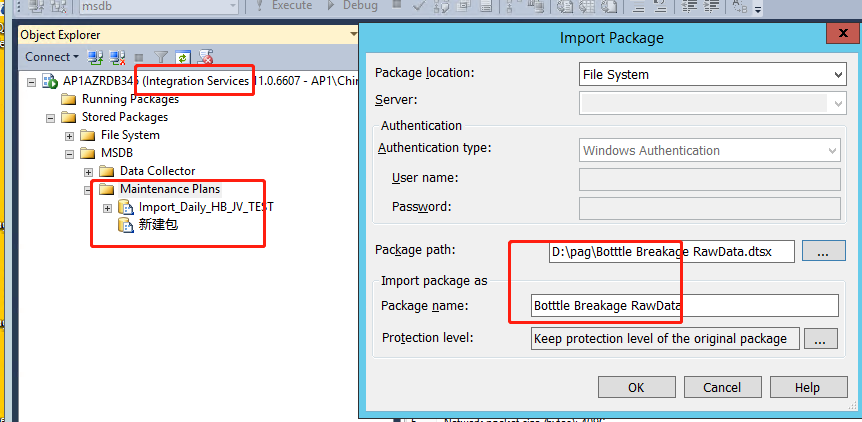Viewport: 862px width, 422px height.
Task: Open the Authentication type dropdown
Action: 832,151
